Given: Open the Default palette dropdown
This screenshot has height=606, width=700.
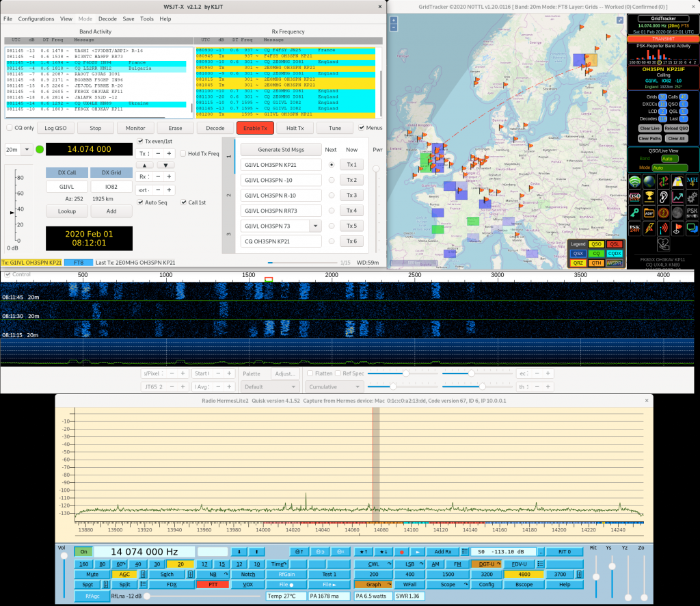Looking at the screenshot, I should tap(269, 386).
